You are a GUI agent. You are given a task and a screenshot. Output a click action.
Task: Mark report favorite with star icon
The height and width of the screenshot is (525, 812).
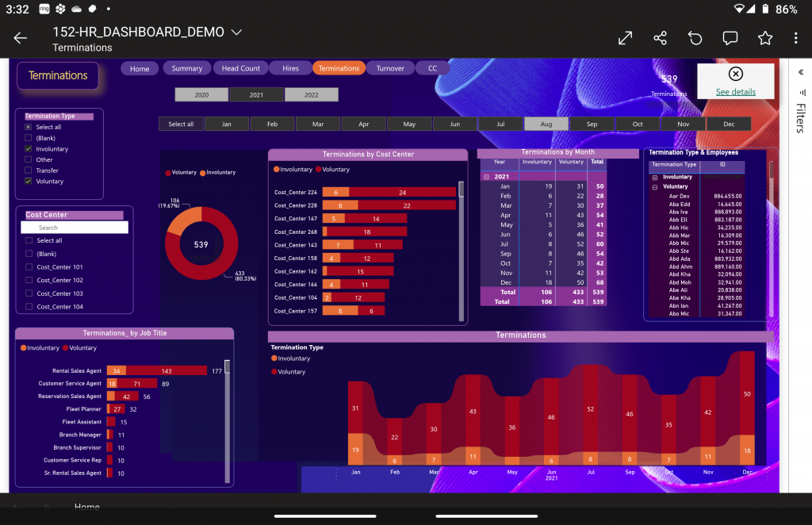764,38
